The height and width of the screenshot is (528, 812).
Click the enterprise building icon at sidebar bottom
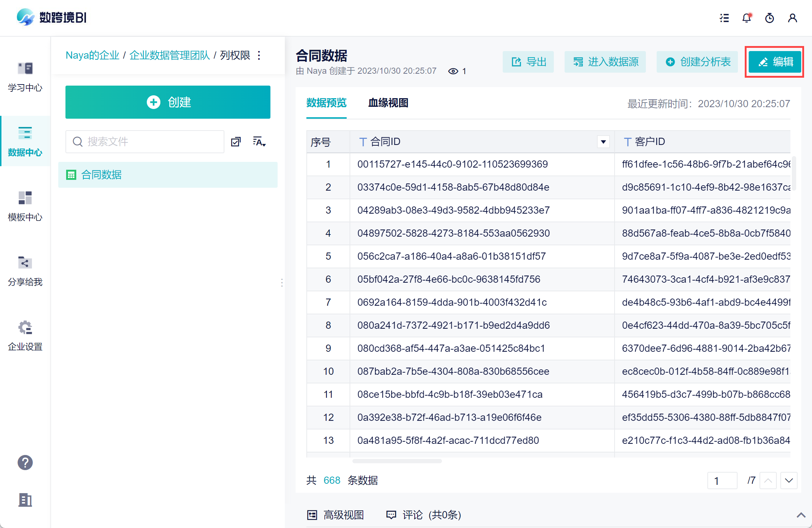(25, 500)
